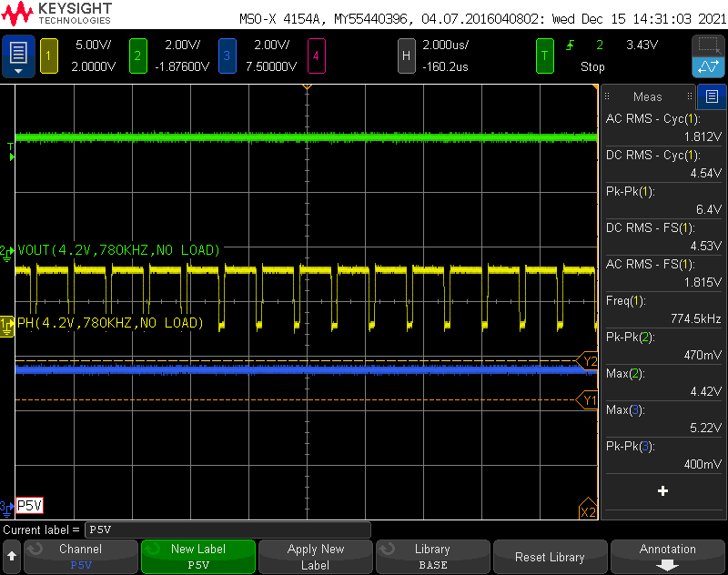This screenshot has width=728, height=575.
Task: Select the Max(3) measurement
Action: pyautogui.click(x=663, y=419)
